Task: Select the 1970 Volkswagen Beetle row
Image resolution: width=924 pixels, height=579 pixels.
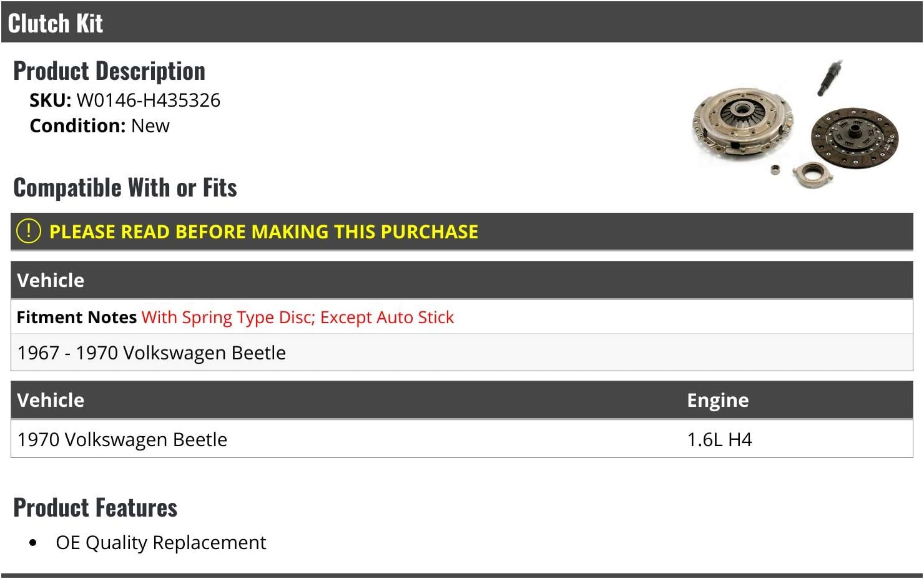Action: coord(462,439)
